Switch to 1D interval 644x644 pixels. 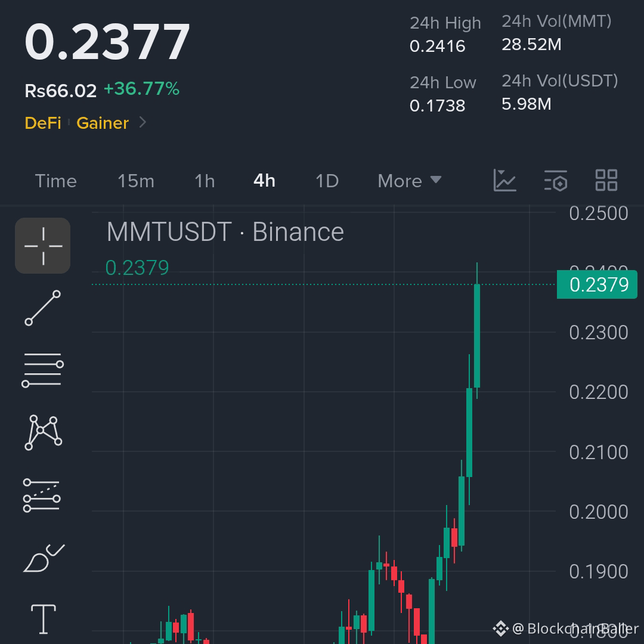tap(327, 181)
